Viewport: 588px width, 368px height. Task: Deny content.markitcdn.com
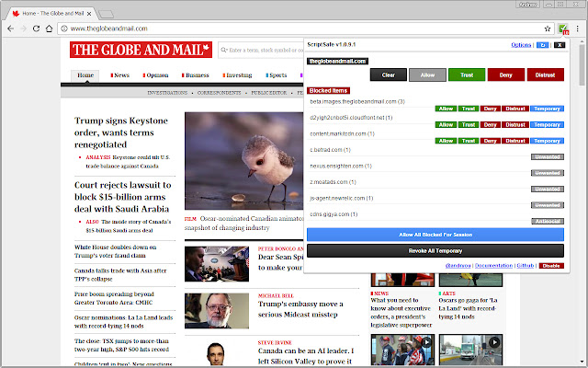point(490,141)
